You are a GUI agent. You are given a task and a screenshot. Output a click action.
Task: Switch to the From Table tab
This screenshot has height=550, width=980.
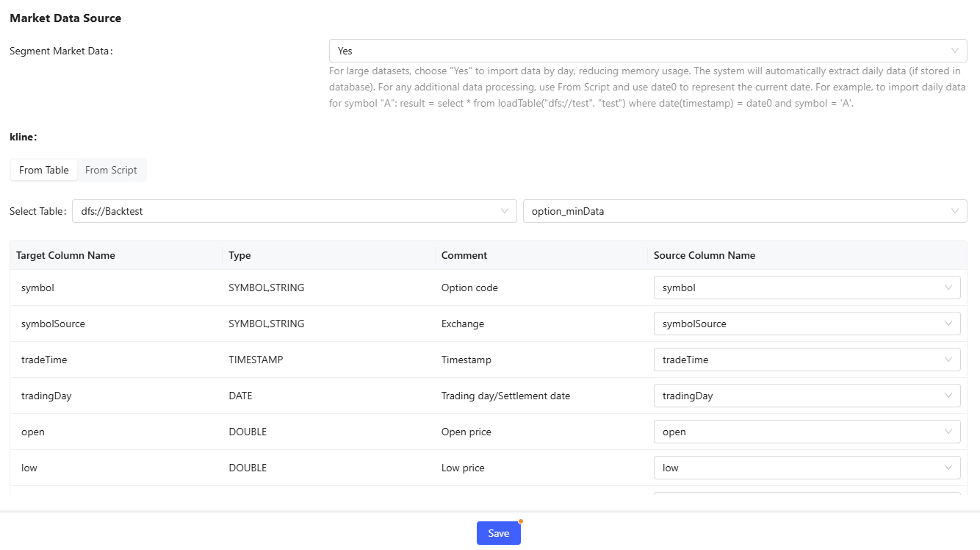[44, 170]
